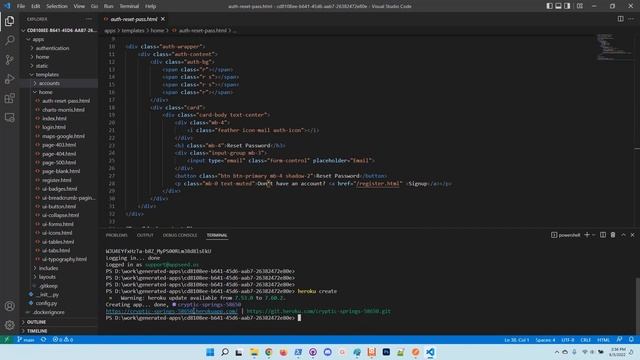
Task: Open errors and warnings count
Action: (x=62, y=340)
